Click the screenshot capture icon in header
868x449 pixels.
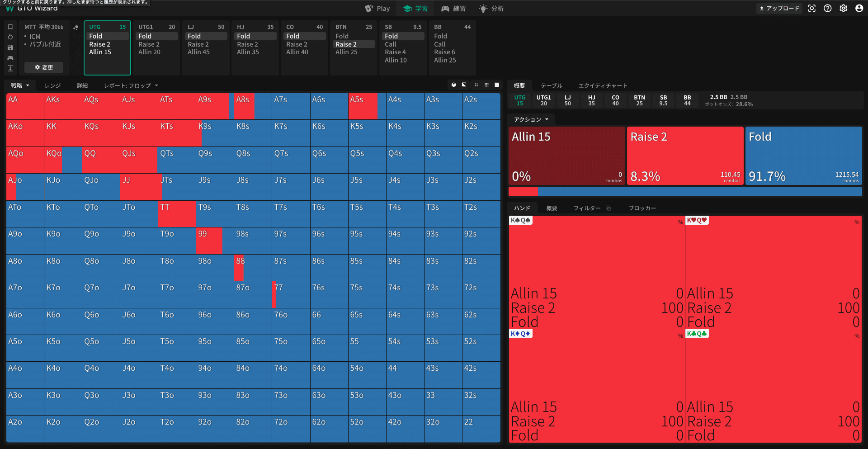point(812,8)
